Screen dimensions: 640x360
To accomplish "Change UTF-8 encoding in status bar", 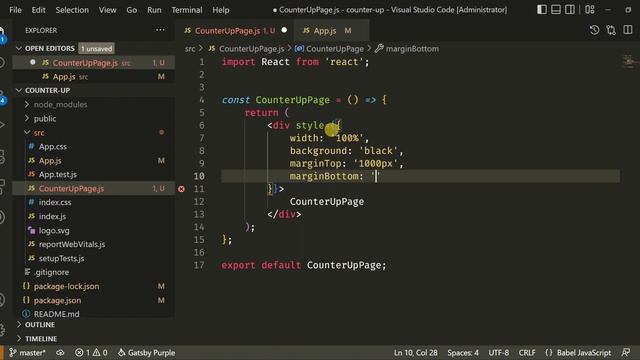I will click(x=499, y=353).
